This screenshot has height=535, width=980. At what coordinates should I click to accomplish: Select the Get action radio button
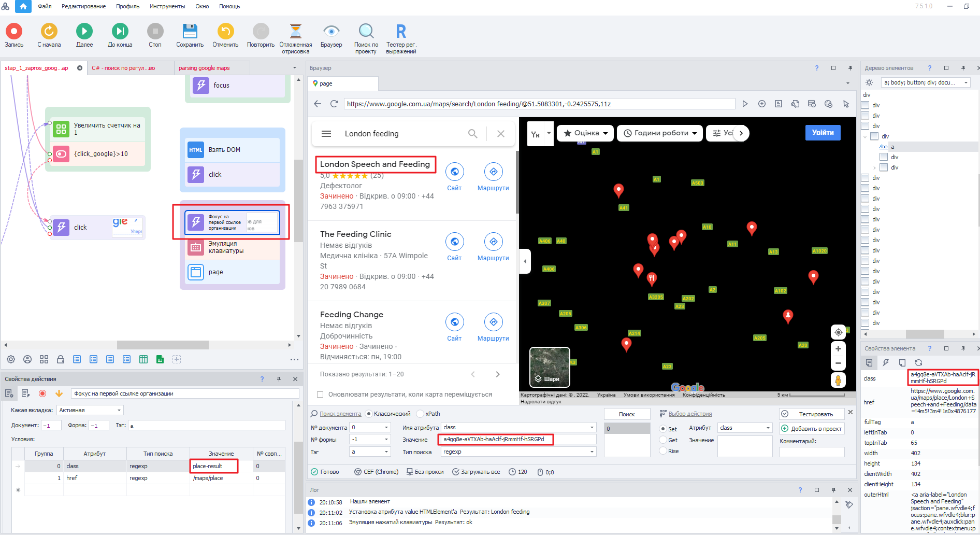(663, 440)
